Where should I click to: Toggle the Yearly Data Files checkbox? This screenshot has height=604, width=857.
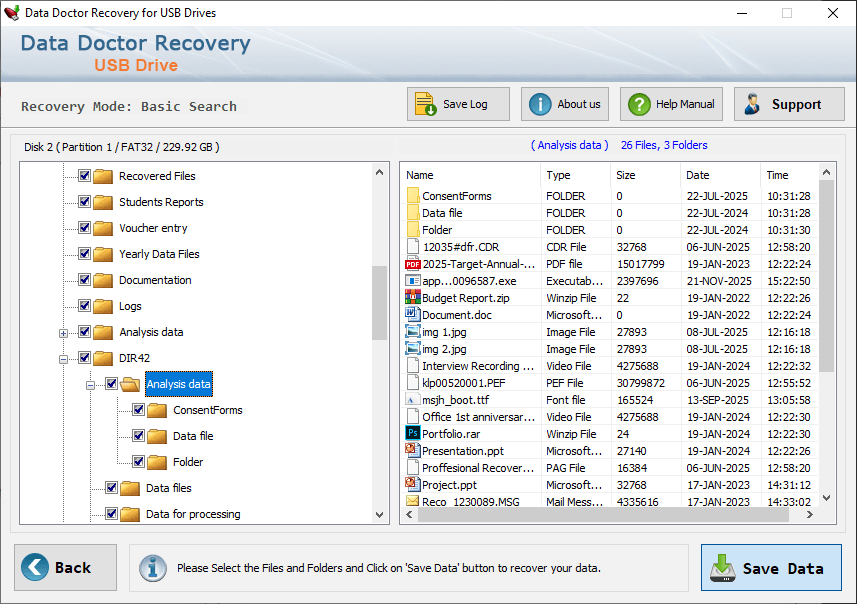84,254
